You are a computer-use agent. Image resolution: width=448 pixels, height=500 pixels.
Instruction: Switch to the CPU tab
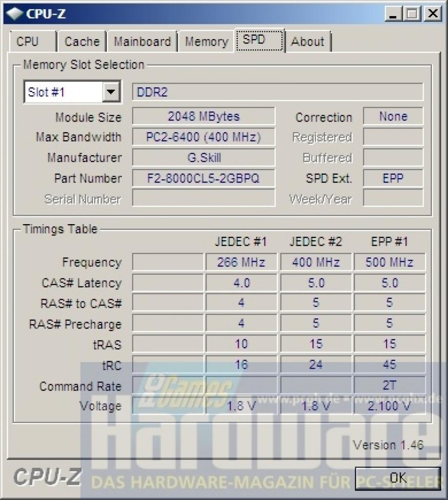coord(33,41)
